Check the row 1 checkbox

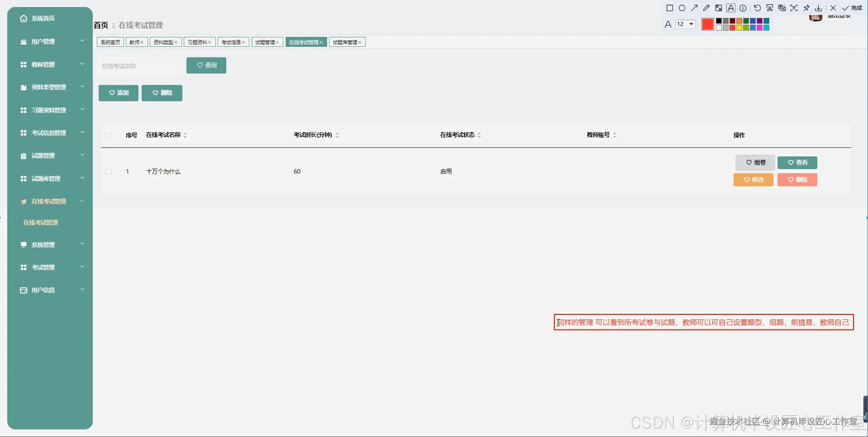pos(108,172)
